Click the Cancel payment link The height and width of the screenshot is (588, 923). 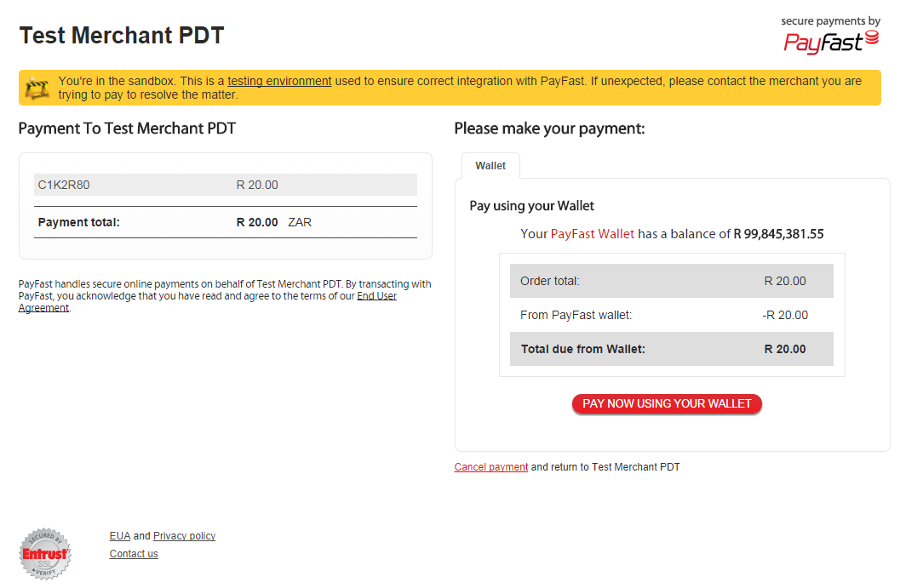(x=491, y=467)
